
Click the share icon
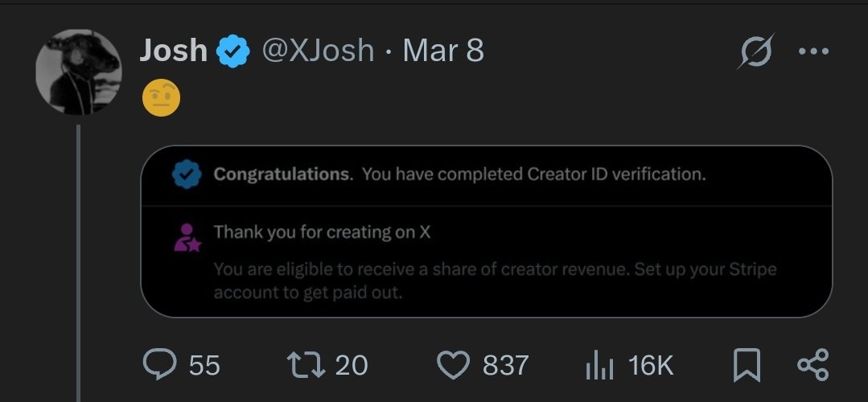(812, 366)
